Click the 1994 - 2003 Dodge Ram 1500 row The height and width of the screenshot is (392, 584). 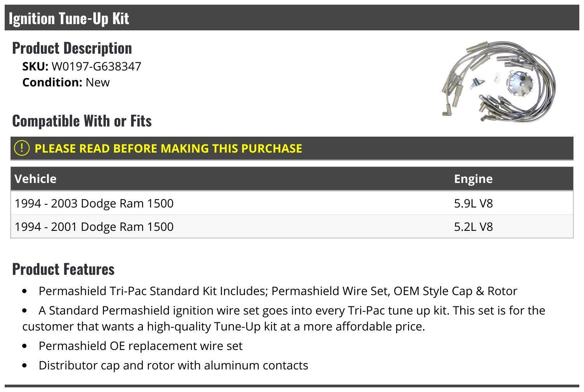click(292, 203)
